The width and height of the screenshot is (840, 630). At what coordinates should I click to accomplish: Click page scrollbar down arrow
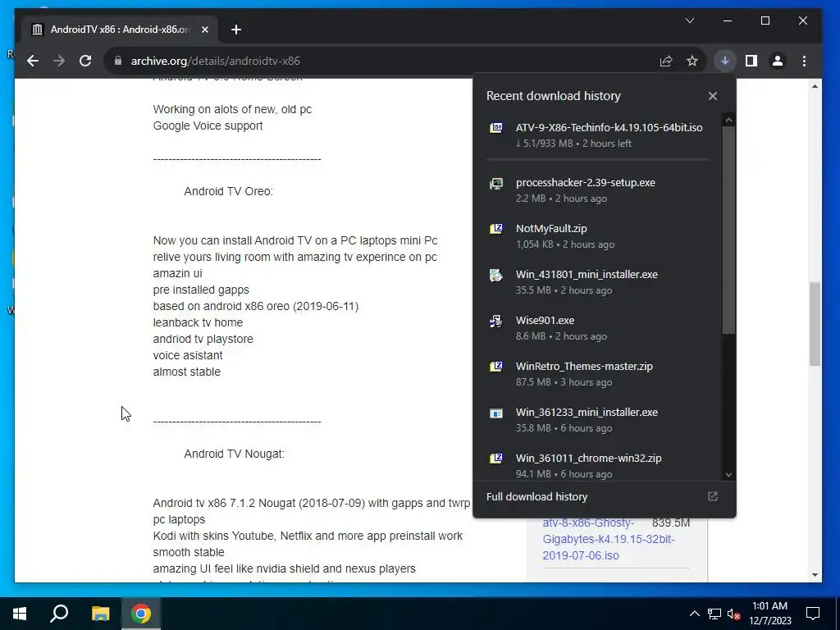(x=815, y=575)
